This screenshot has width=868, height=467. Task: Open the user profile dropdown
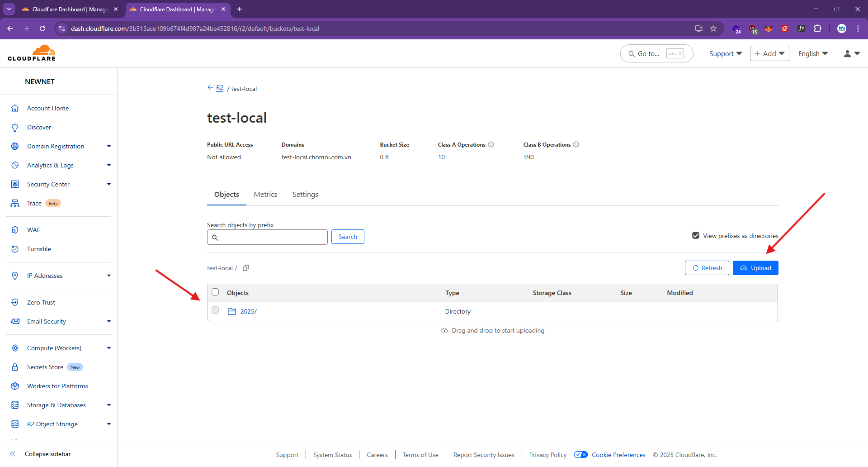click(852, 53)
